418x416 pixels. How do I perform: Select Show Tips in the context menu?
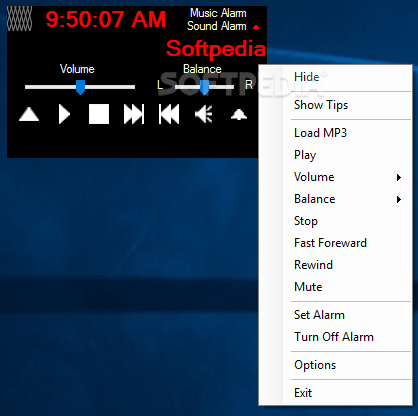tap(335, 105)
